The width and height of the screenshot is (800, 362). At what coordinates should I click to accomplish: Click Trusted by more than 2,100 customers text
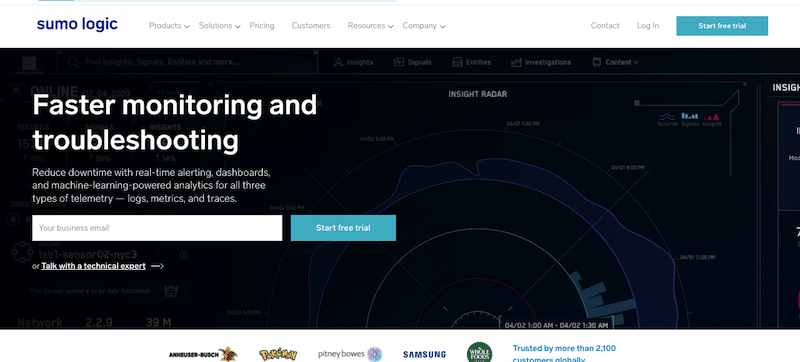(x=564, y=354)
